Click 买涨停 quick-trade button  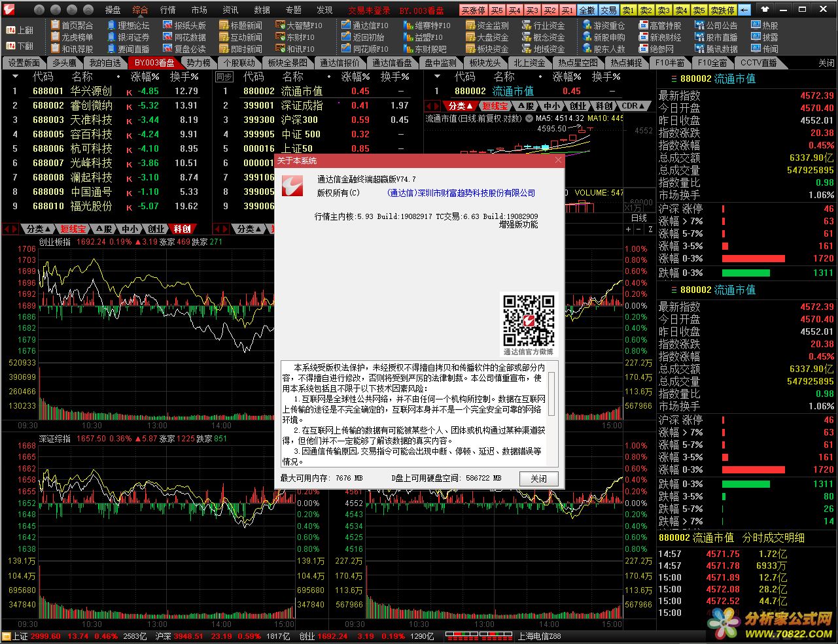pos(473,10)
